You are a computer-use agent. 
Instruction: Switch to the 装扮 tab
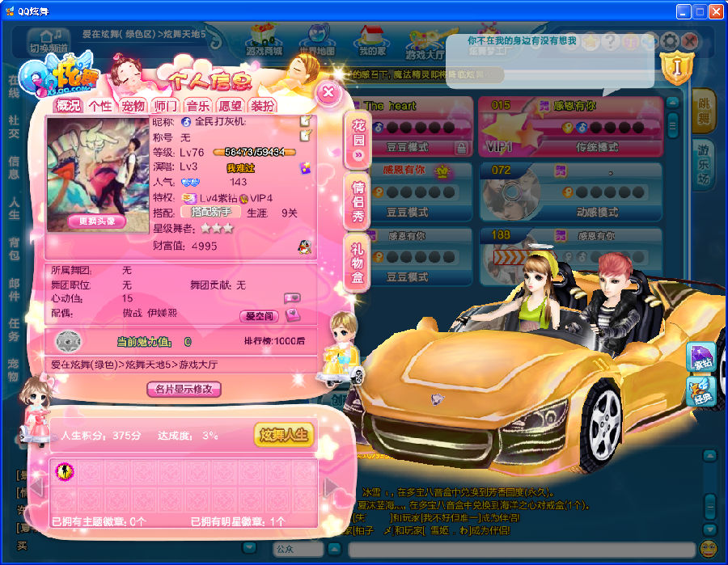[263, 106]
